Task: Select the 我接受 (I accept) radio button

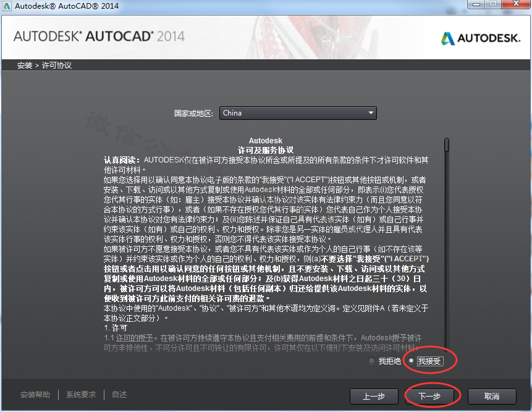Action: point(412,361)
